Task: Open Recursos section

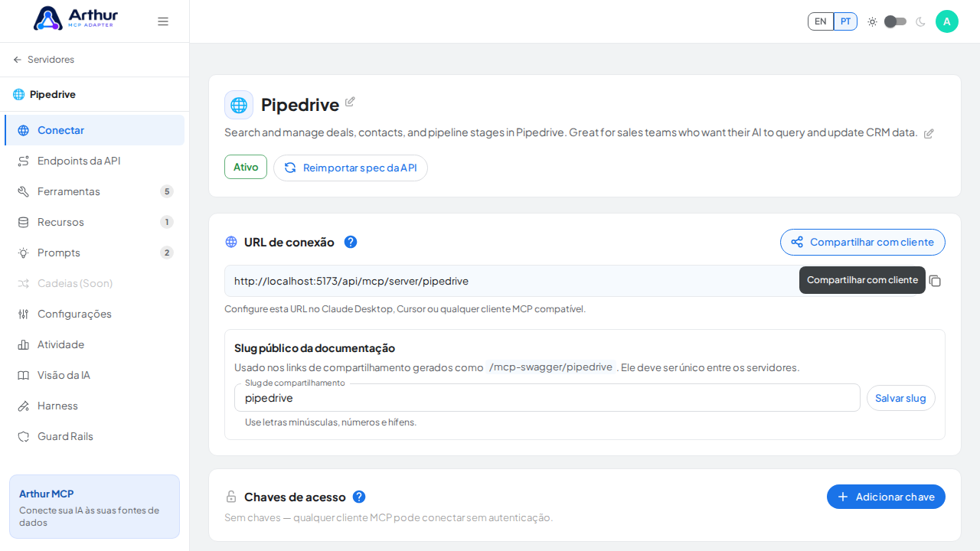Action: 94,222
